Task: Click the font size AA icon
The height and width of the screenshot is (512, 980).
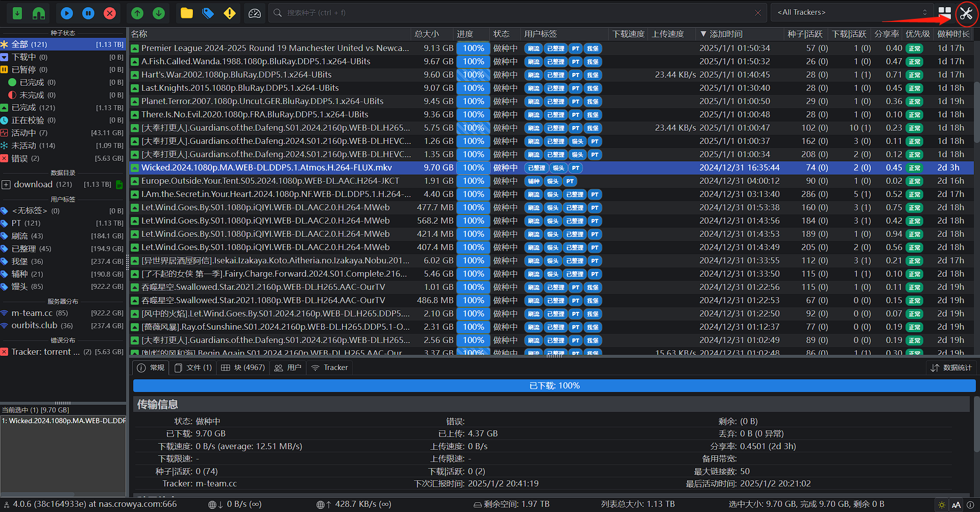Action: pyautogui.click(x=956, y=504)
